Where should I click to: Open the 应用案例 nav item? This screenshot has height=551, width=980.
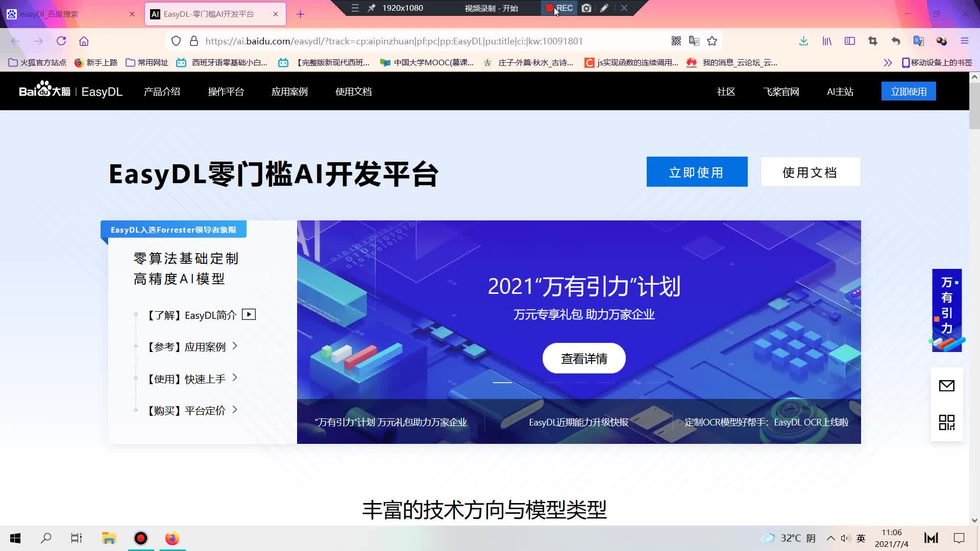(289, 92)
